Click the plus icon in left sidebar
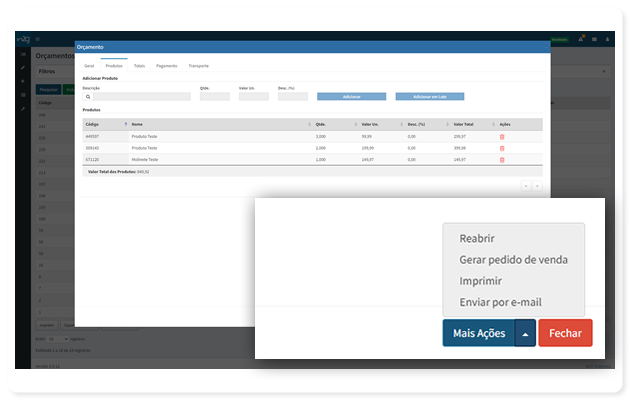The height and width of the screenshot is (400, 630). [23, 81]
